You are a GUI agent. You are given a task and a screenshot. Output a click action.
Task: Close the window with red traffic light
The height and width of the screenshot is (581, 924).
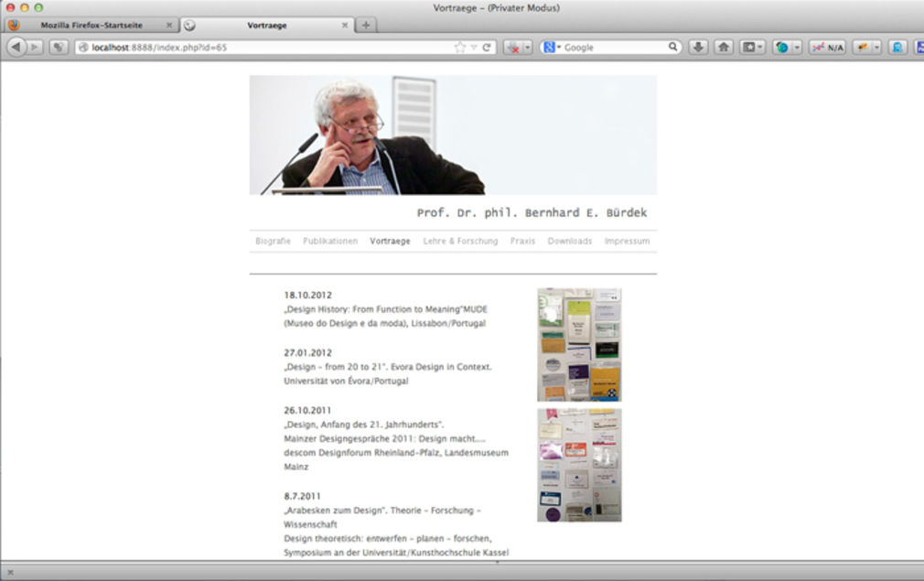click(x=11, y=7)
